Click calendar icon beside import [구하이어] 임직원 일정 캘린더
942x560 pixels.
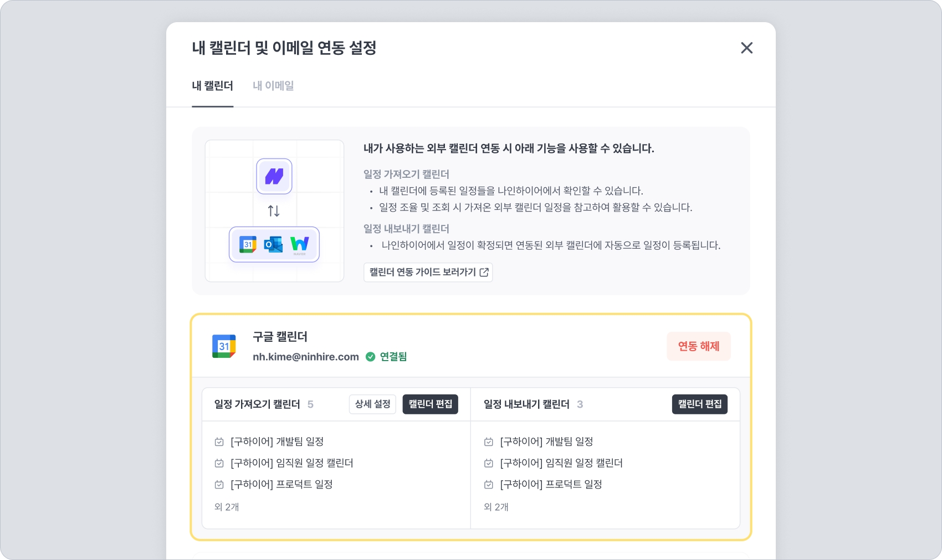click(219, 463)
